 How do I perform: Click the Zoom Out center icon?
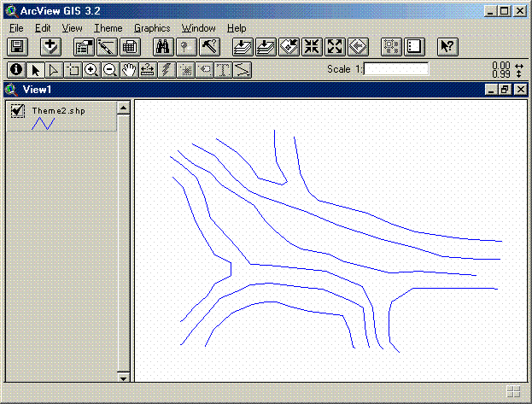[x=335, y=47]
